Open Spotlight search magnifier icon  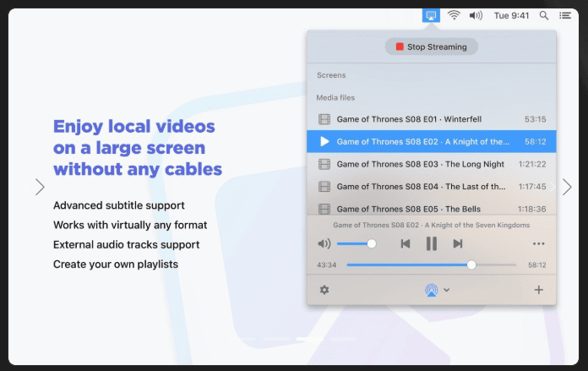544,15
